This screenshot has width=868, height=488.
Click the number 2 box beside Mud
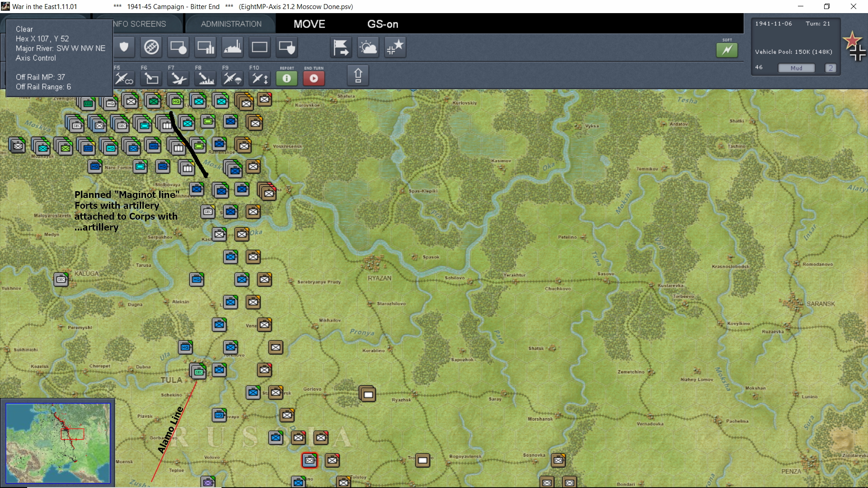point(830,68)
